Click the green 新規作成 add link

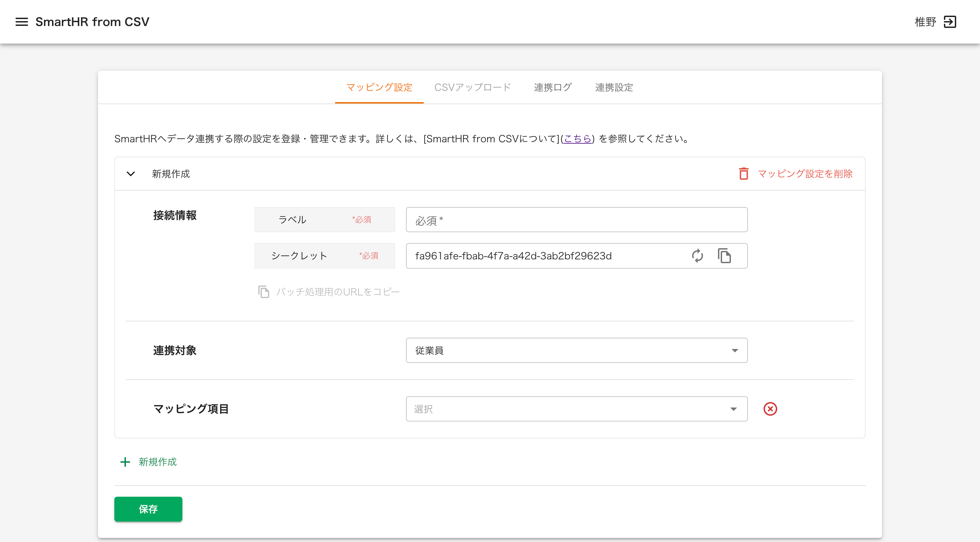pos(158,462)
